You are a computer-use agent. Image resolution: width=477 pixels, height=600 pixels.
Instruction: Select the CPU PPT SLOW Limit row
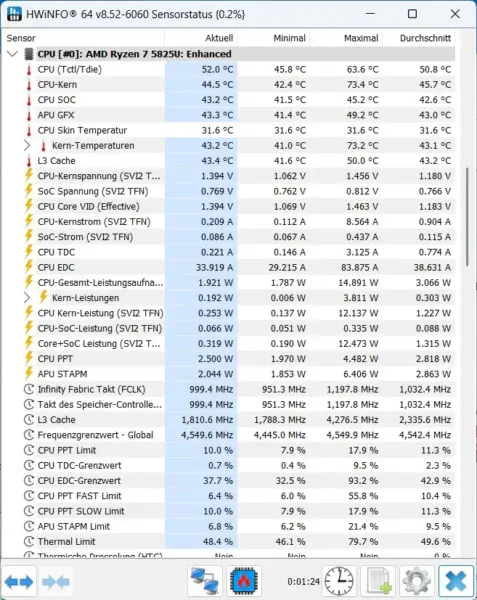click(230, 511)
